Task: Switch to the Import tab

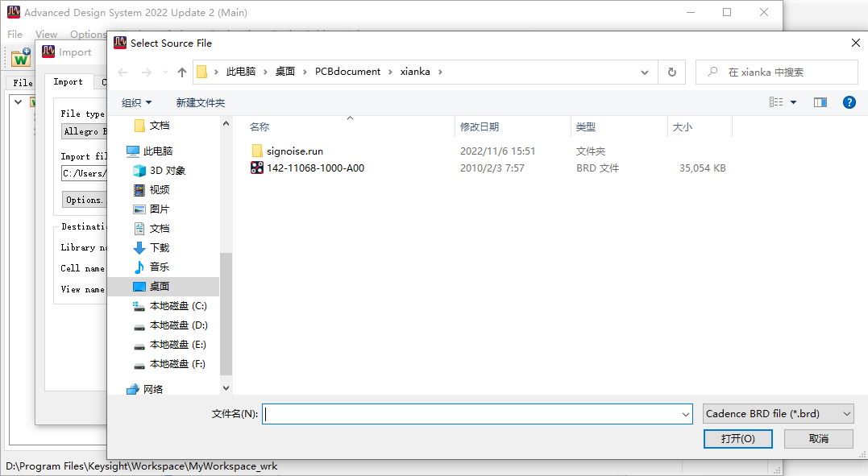Action: 68,82
